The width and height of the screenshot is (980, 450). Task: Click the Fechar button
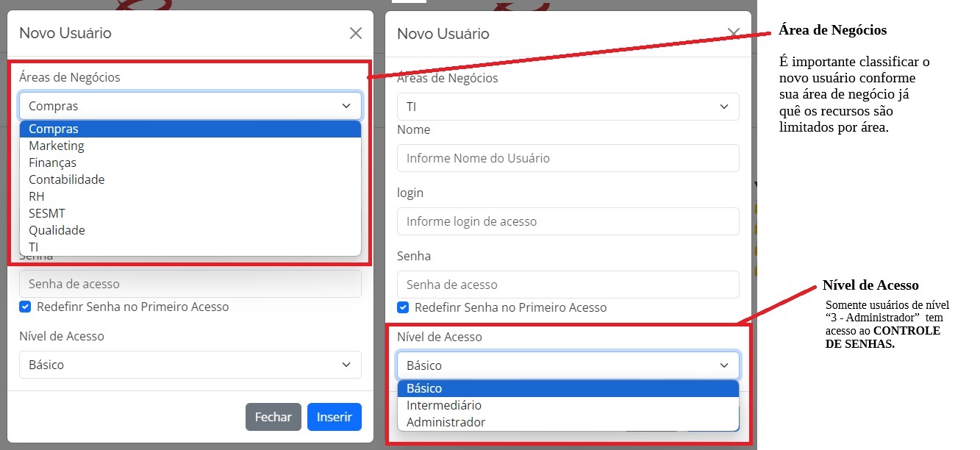(273, 417)
